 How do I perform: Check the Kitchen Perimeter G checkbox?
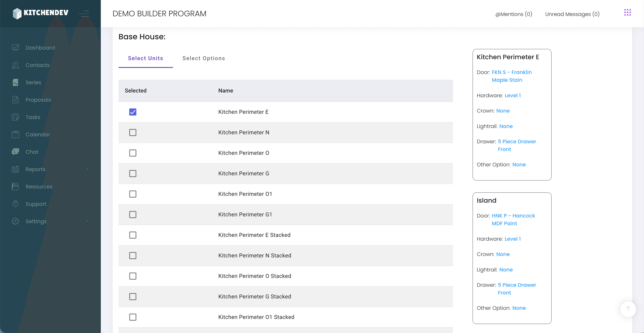[133, 173]
